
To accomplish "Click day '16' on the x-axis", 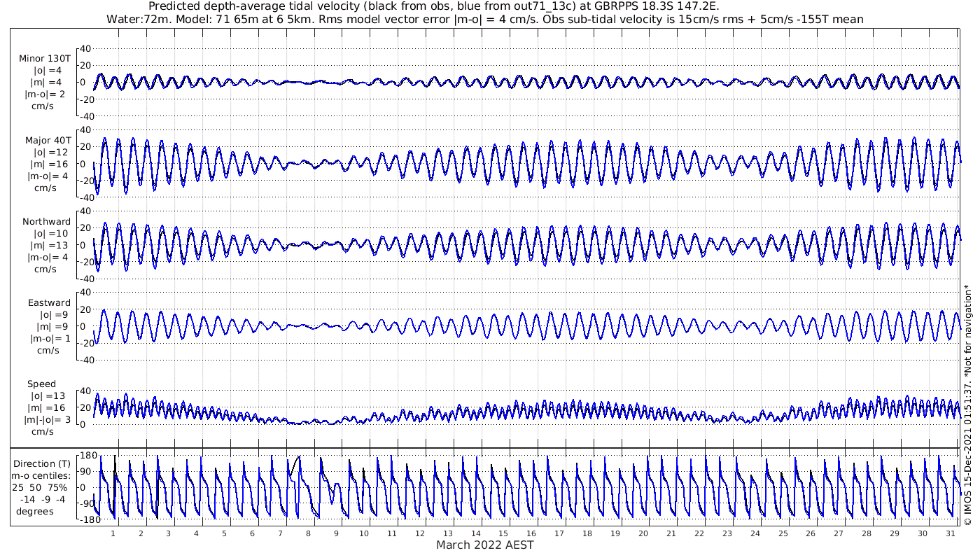I will point(531,533).
